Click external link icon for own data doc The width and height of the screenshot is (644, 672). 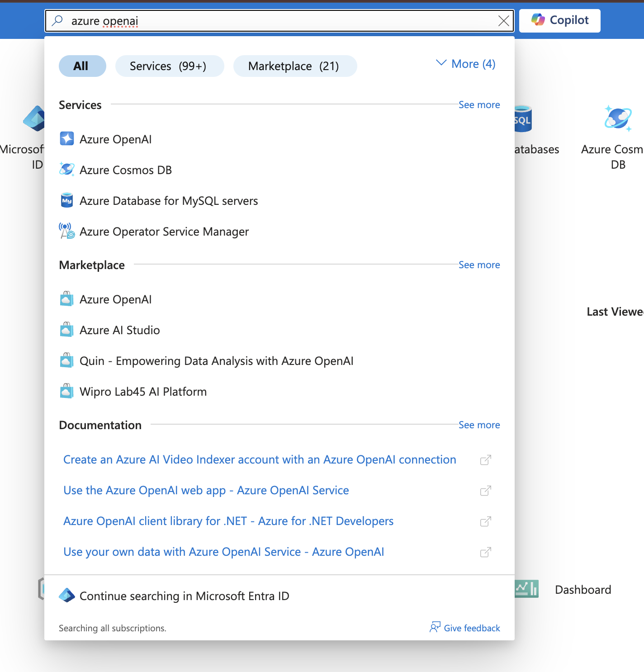pos(485,552)
